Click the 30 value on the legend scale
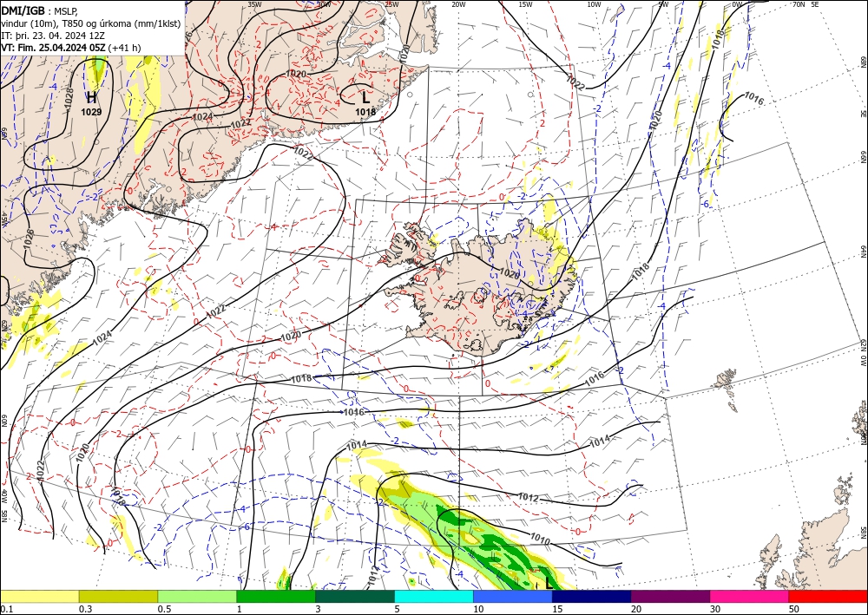868x615 pixels. tap(715, 609)
